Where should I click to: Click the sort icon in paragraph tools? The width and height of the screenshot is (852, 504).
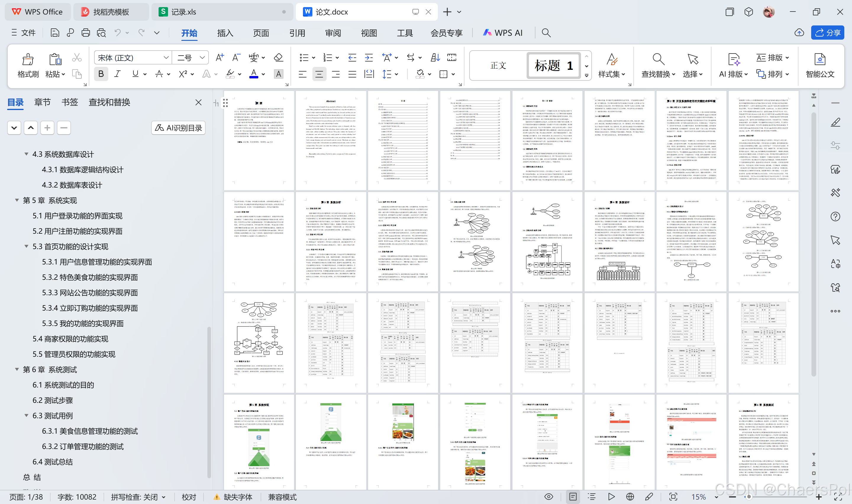pyautogui.click(x=435, y=57)
